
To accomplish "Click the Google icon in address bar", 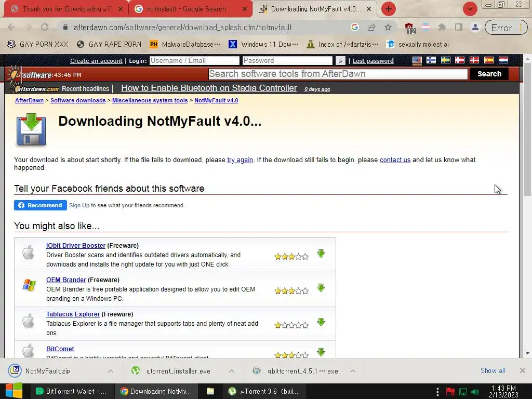I will [354, 27].
